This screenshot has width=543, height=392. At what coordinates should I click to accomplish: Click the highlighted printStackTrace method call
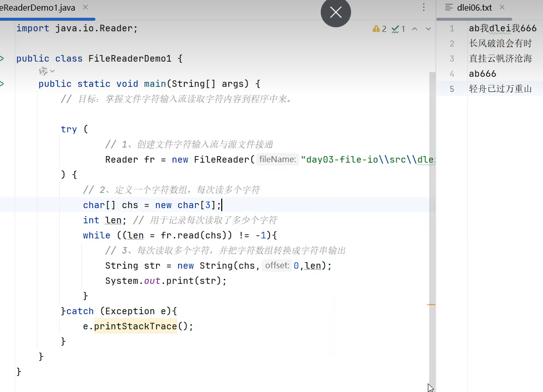pos(135,326)
